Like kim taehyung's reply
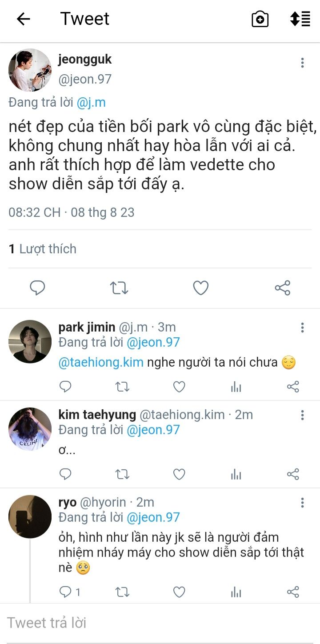320x644 pixels. [179, 474]
